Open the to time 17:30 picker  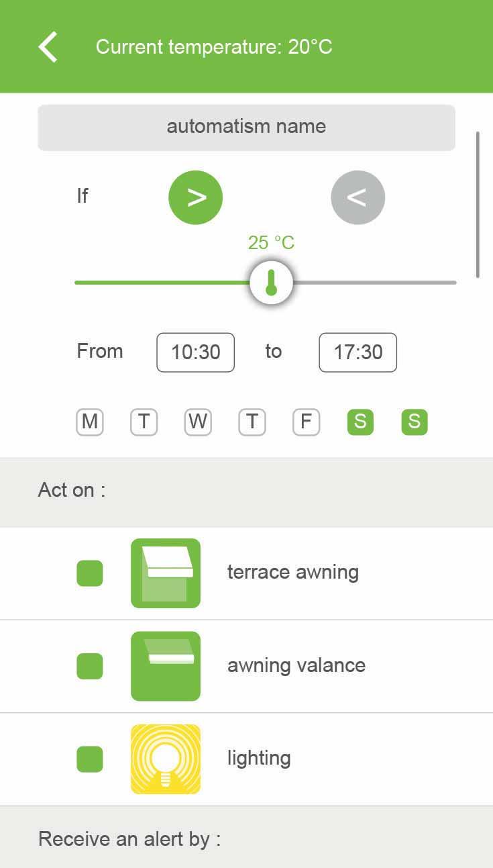tap(358, 352)
